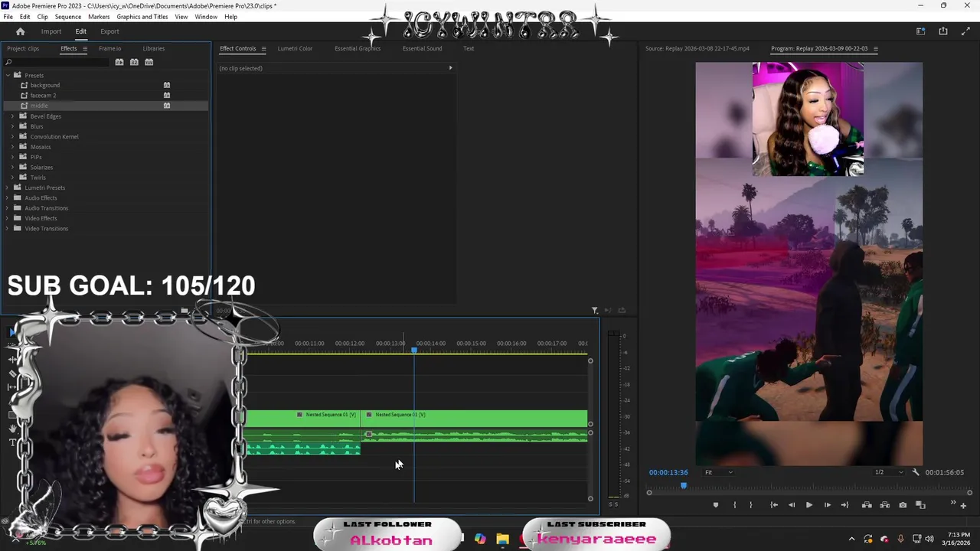Screen dimensions: 980x551
Task: Open the Button Editor plus icon
Action: pyautogui.click(x=963, y=506)
